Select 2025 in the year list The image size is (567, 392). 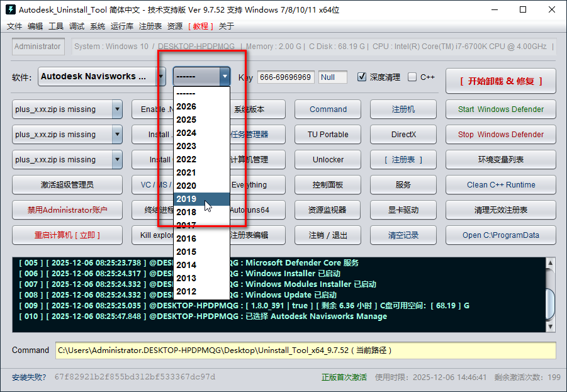201,120
